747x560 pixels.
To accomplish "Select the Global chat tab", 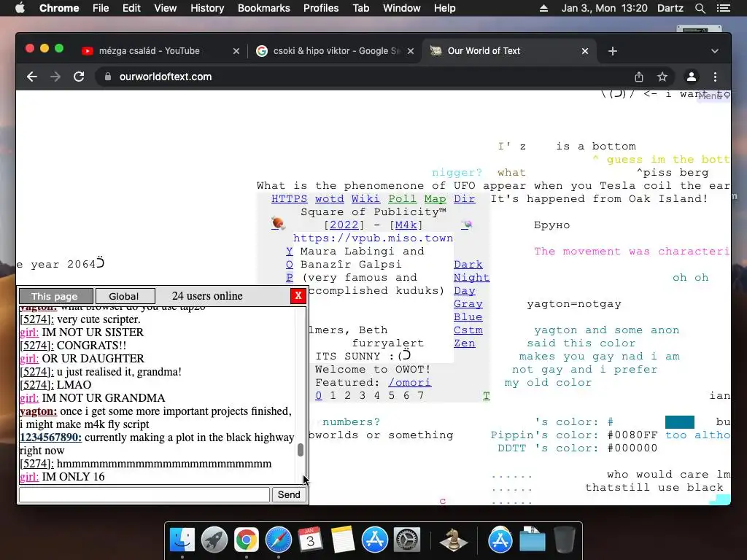I will pos(125,296).
